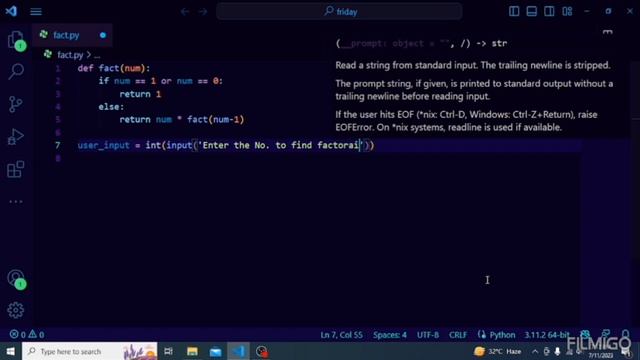Screen dimensions: 640x360
Task: Select language mode Python in status bar
Action: pyautogui.click(x=502, y=335)
